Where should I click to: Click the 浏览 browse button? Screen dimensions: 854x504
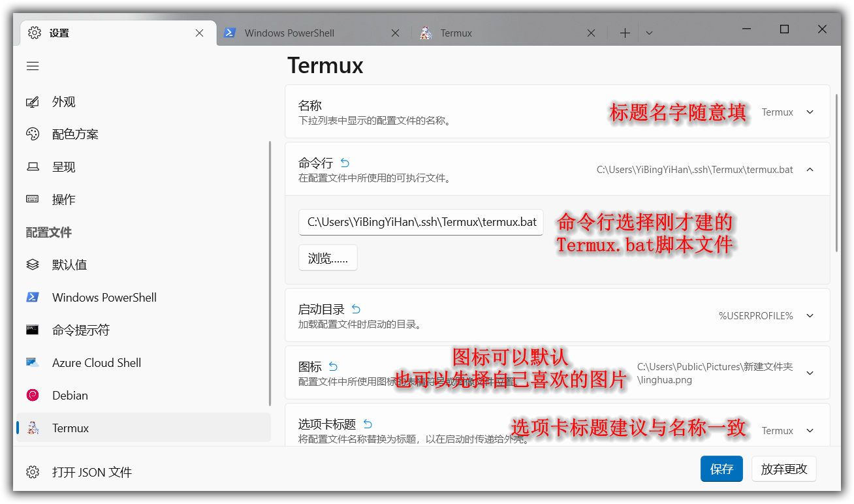(328, 258)
